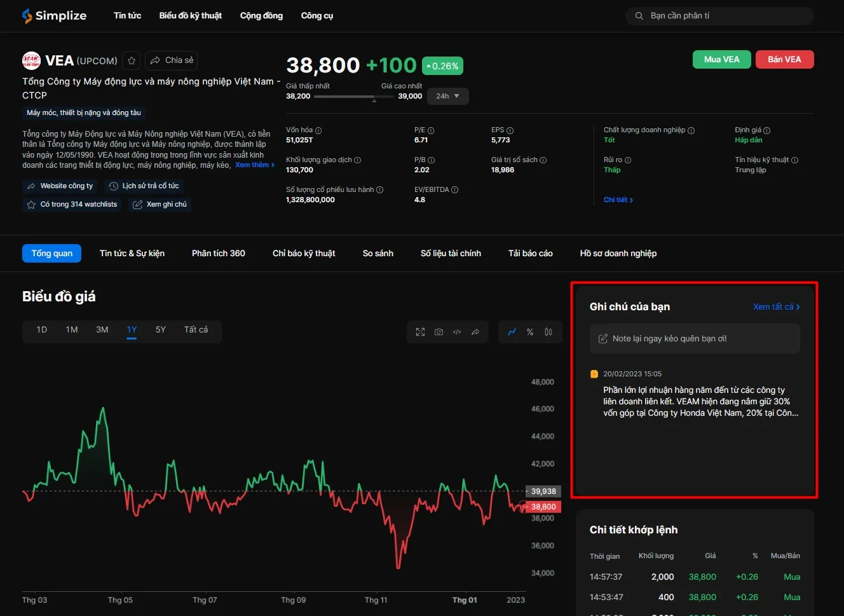Switch to the Tổng quan tab
844x616 pixels.
point(52,254)
